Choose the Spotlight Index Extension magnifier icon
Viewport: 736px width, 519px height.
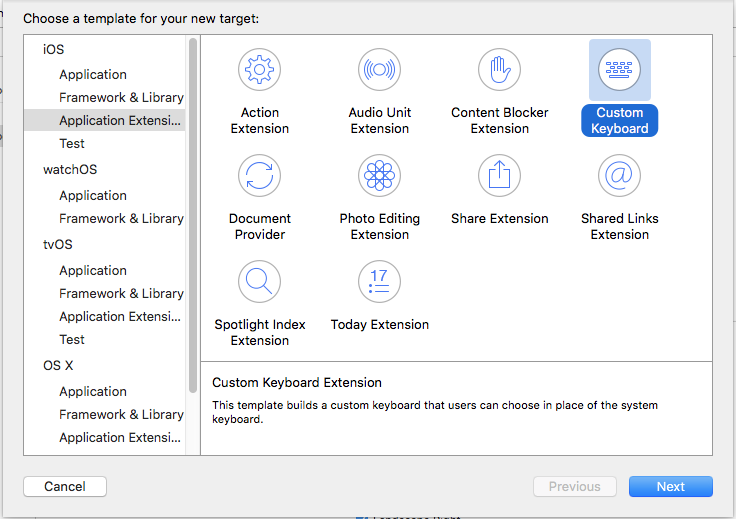click(x=260, y=282)
